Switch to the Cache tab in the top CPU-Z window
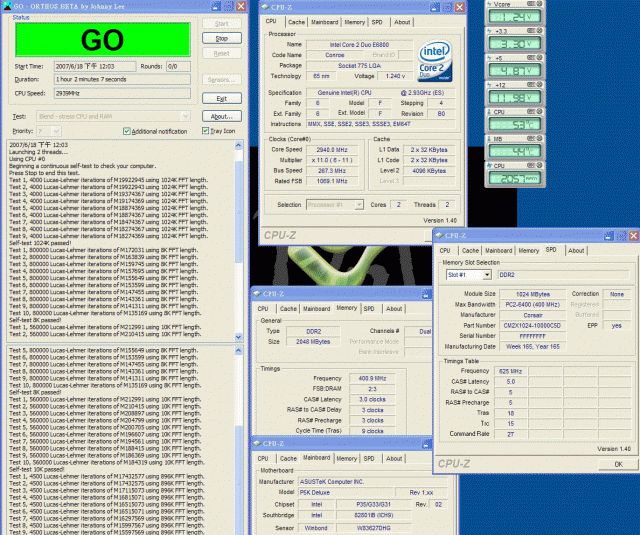The width and height of the screenshot is (640, 535). tap(296, 22)
